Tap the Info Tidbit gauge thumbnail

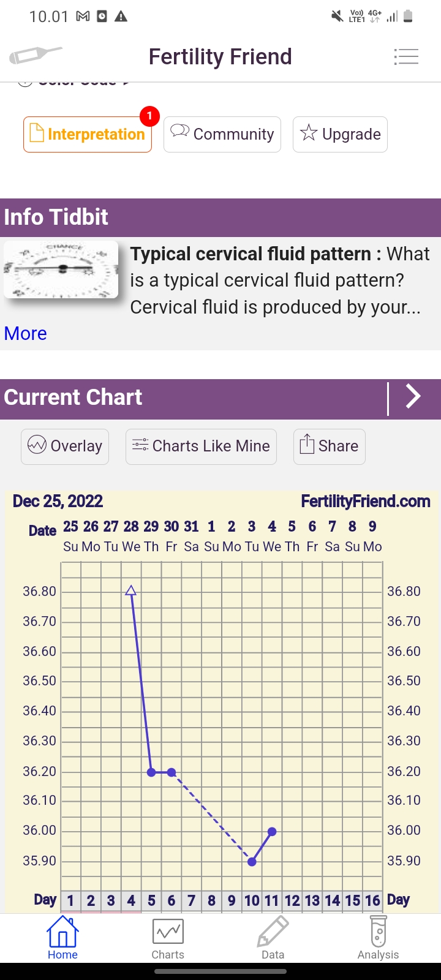tap(61, 269)
